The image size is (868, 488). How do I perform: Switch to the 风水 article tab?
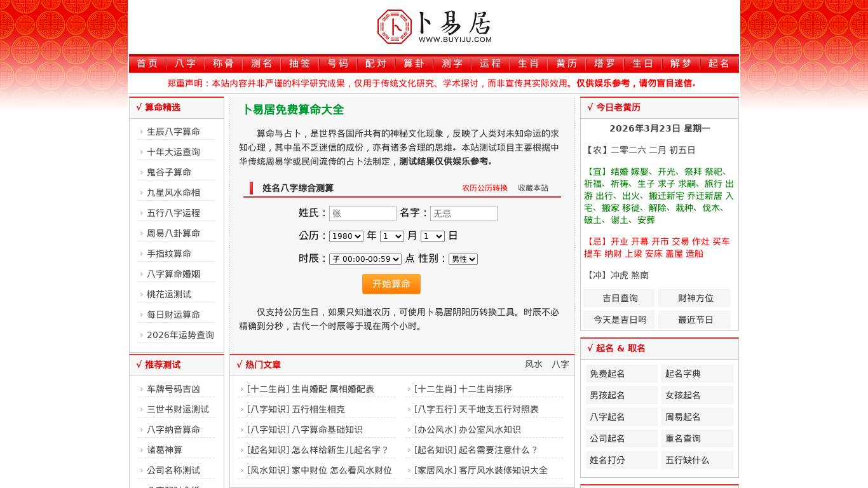tap(534, 364)
